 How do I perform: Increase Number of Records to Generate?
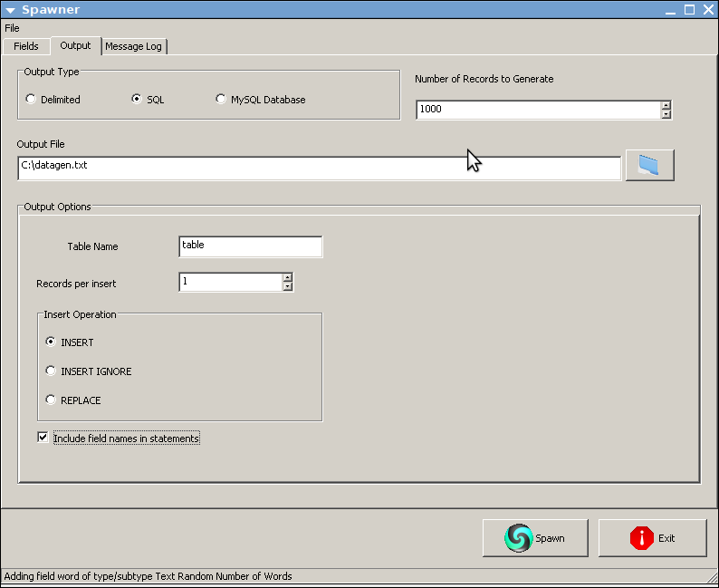pos(666,105)
